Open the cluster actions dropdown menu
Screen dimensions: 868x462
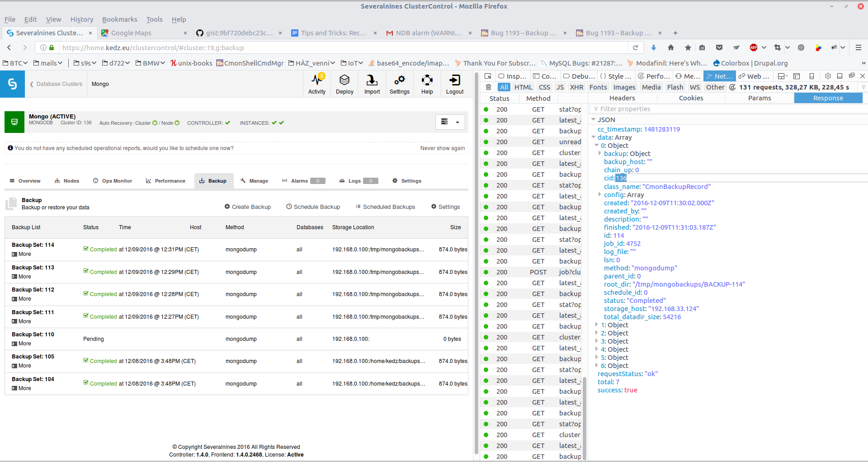point(450,122)
